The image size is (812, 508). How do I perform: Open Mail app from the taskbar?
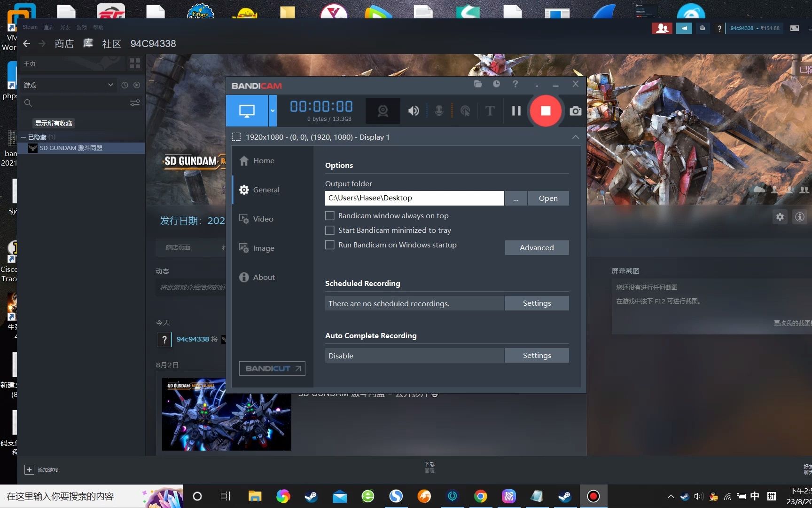(x=339, y=496)
